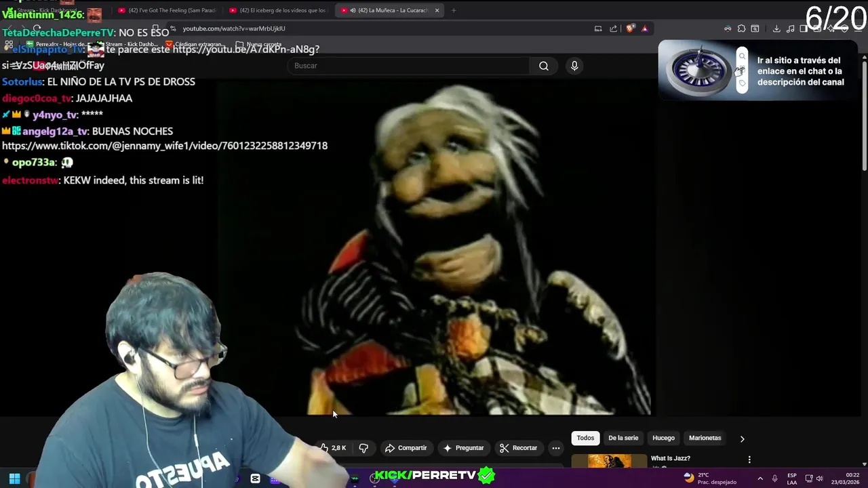
Task: Click the weather widget showing 21°C
Action: [x=710, y=479]
